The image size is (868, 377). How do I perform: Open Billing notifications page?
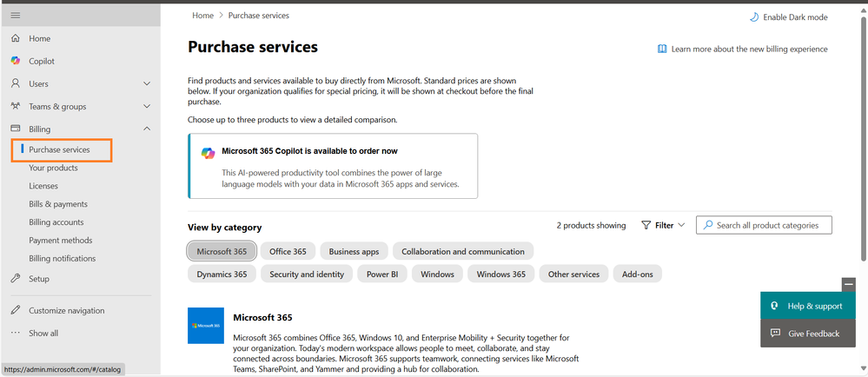(62, 259)
